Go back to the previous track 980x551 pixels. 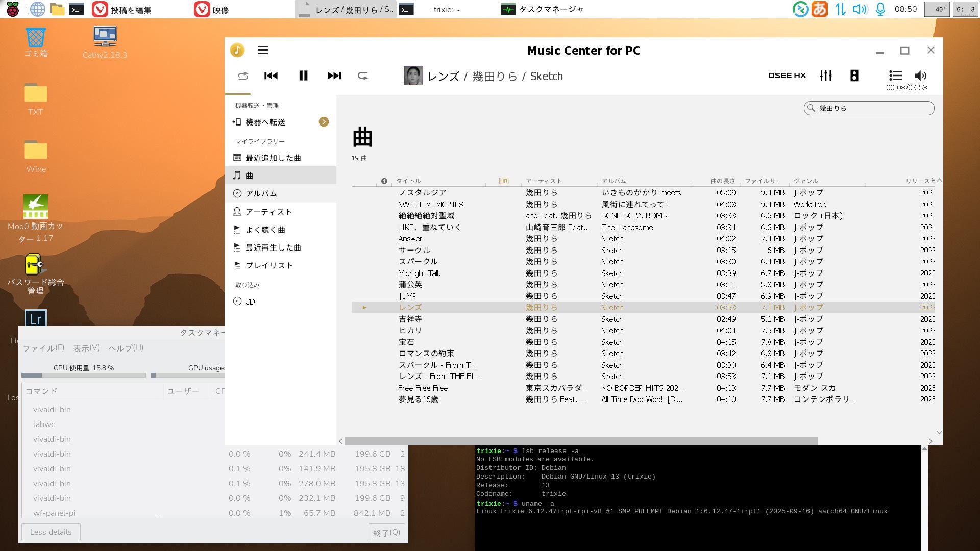point(271,76)
